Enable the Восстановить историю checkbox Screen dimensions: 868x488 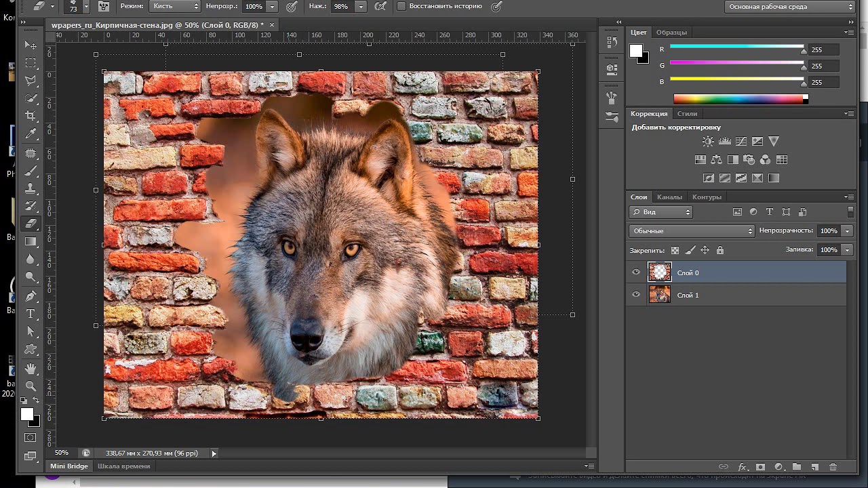point(401,6)
